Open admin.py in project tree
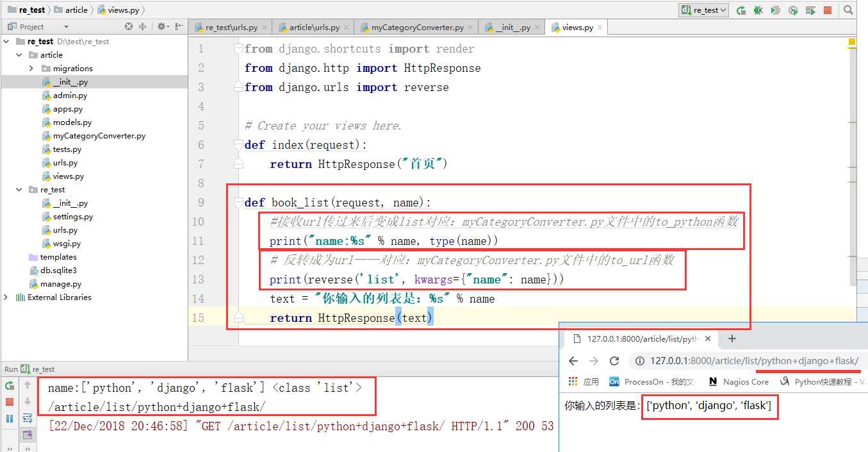Viewport: 868px width, 452px height. pyautogui.click(x=64, y=95)
